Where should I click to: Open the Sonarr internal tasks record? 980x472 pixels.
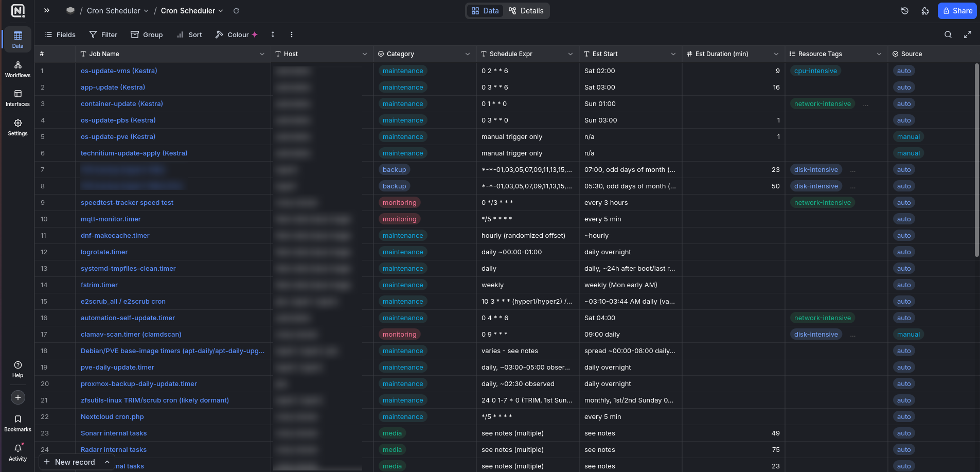(114, 433)
